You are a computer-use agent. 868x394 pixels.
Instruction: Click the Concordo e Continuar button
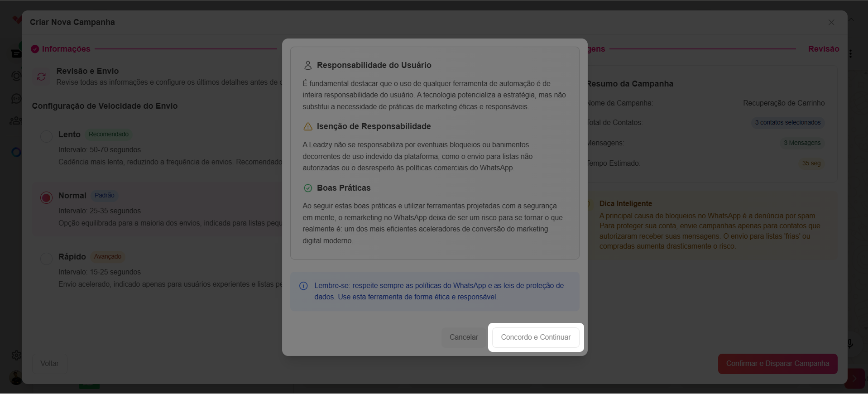tap(536, 337)
